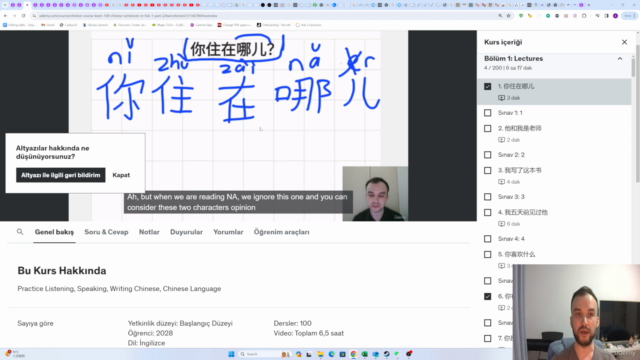The width and height of the screenshot is (640, 360).
Task: Open lecture 4. 我五天前见过他
Action: click(522, 213)
